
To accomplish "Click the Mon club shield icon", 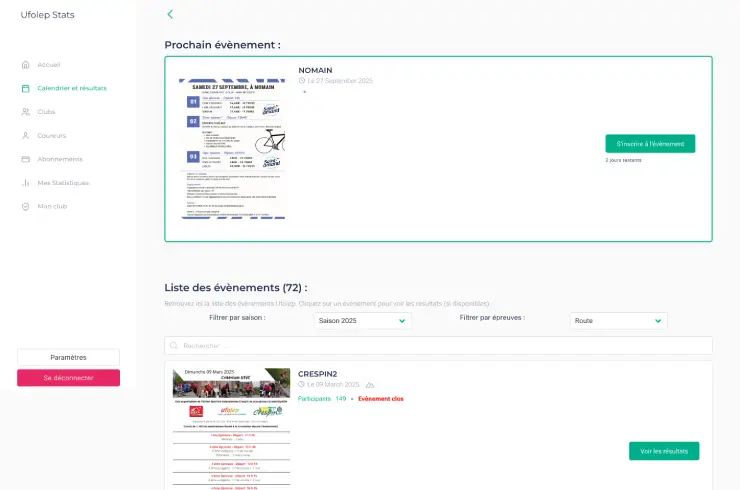I will 25,206.
